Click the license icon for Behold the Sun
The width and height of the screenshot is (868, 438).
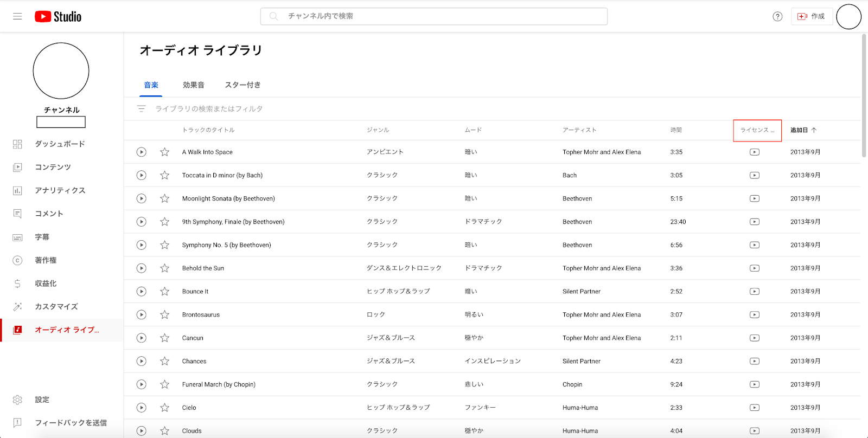(754, 268)
